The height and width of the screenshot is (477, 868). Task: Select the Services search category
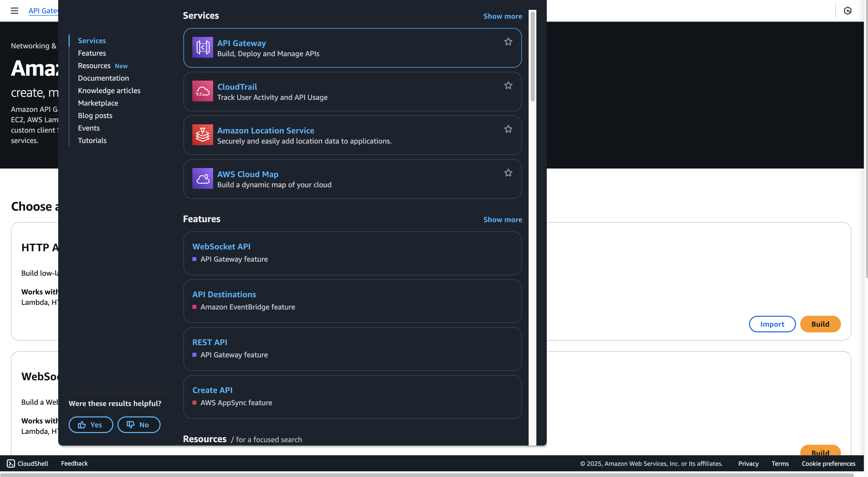92,41
